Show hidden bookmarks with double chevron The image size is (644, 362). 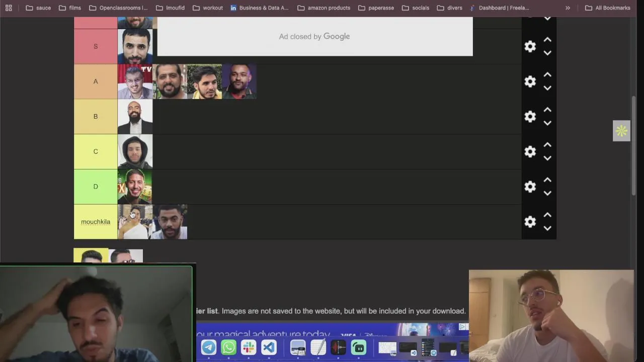[x=568, y=8]
